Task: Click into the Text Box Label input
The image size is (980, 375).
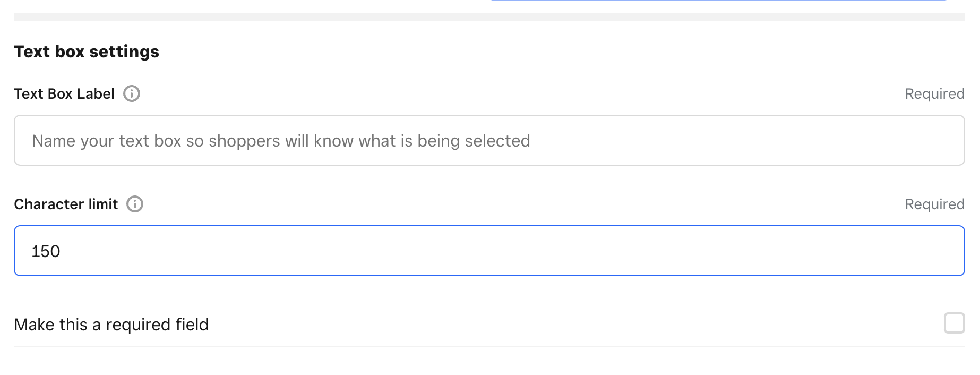Action: (488, 140)
